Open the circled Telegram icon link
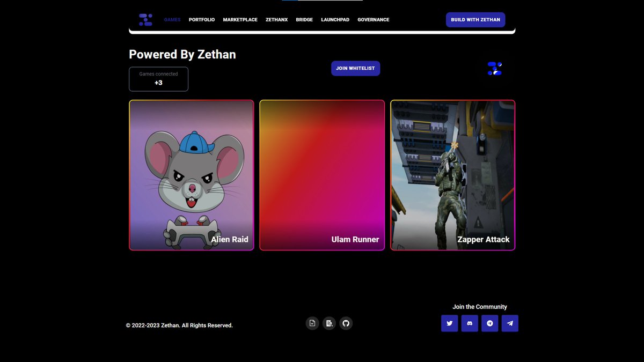Image resolution: width=644 pixels, height=362 pixels. [x=490, y=323]
